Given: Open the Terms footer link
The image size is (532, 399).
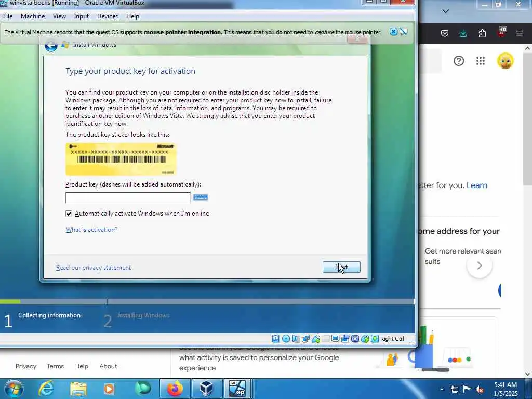Looking at the screenshot, I should [55, 366].
